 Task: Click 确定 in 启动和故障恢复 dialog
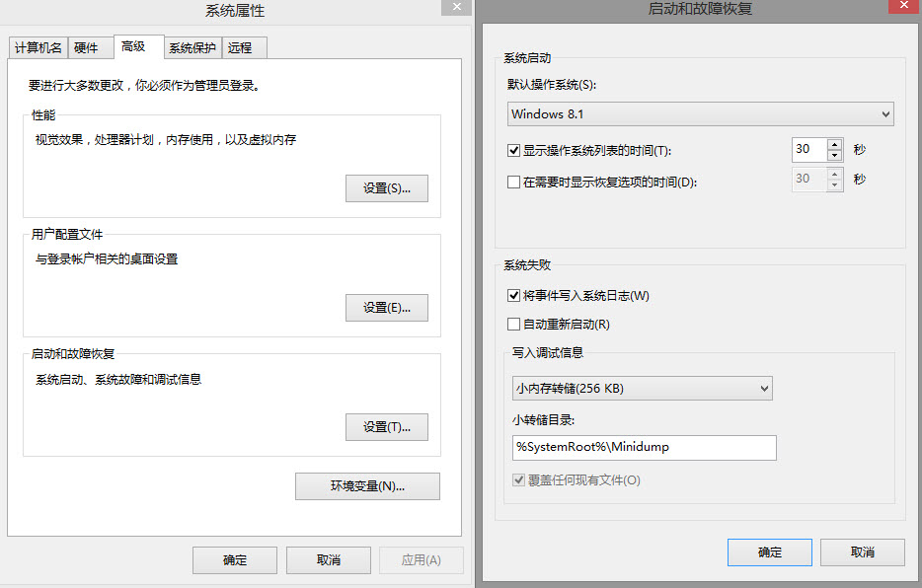(x=769, y=552)
